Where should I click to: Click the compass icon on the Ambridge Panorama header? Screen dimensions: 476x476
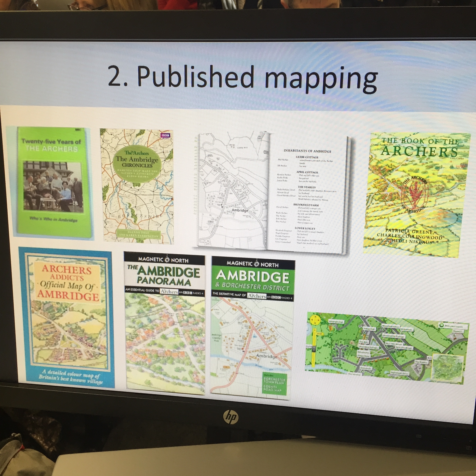[x=167, y=259]
